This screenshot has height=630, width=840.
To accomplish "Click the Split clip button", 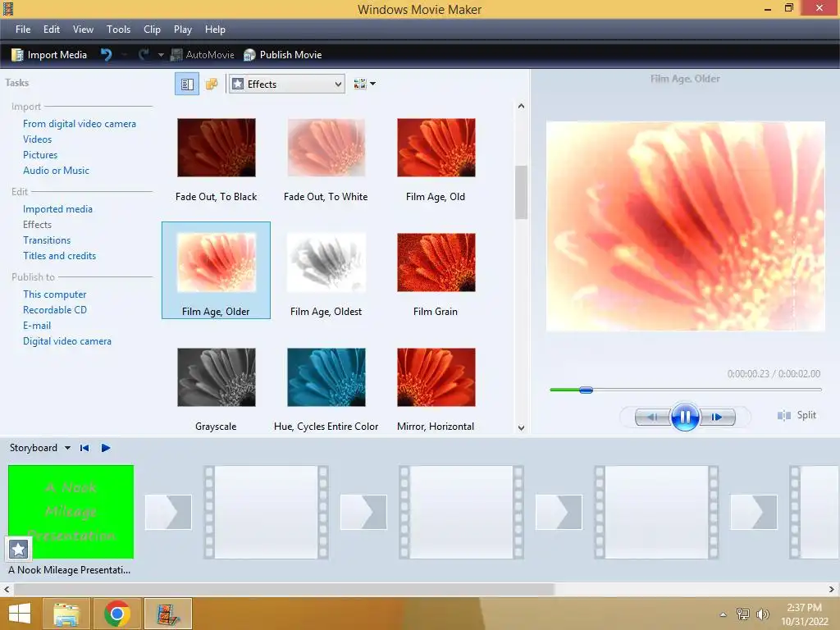I will coord(797,415).
